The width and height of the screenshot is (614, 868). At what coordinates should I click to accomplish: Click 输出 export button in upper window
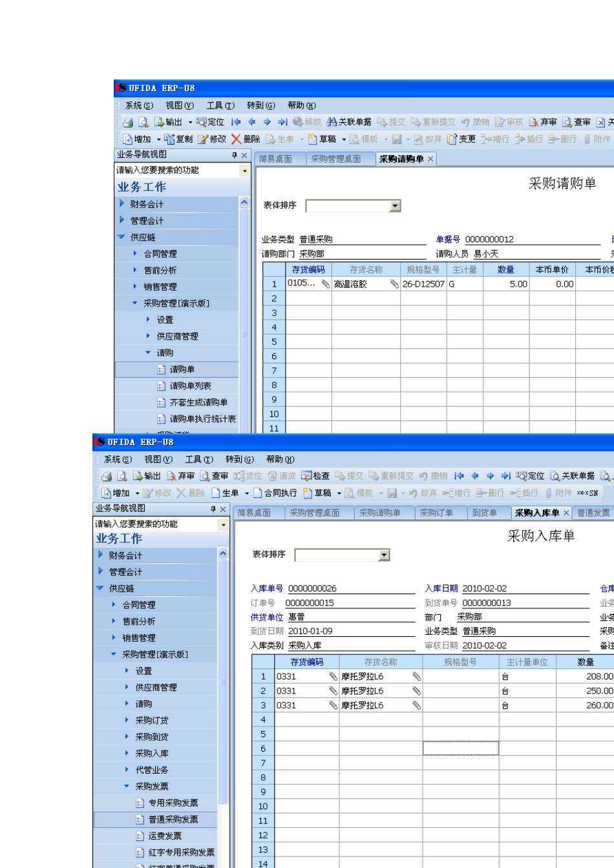tap(168, 122)
